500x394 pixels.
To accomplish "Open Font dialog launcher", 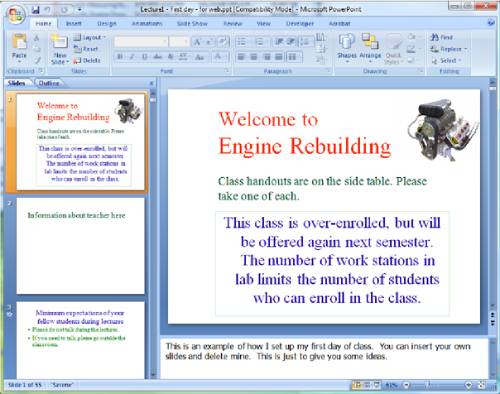I will pos(226,71).
